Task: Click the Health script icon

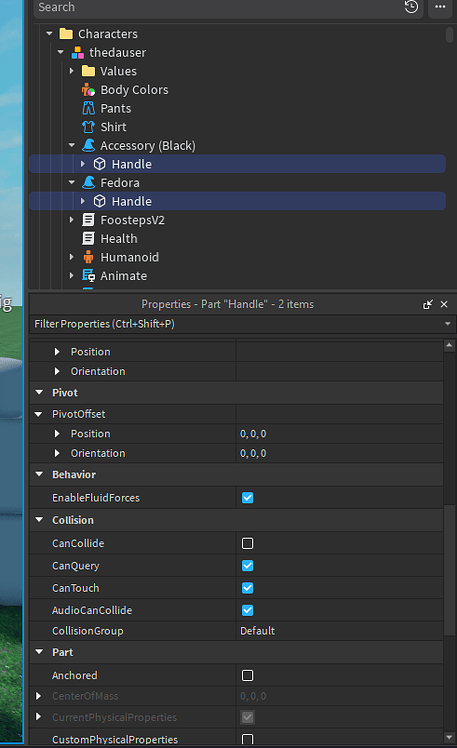Action: 88,239
